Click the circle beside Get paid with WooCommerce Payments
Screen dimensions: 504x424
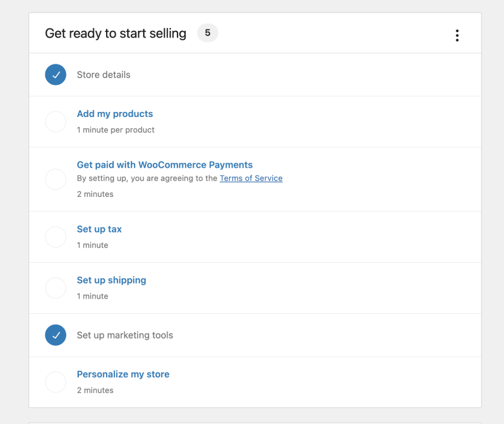(56, 179)
